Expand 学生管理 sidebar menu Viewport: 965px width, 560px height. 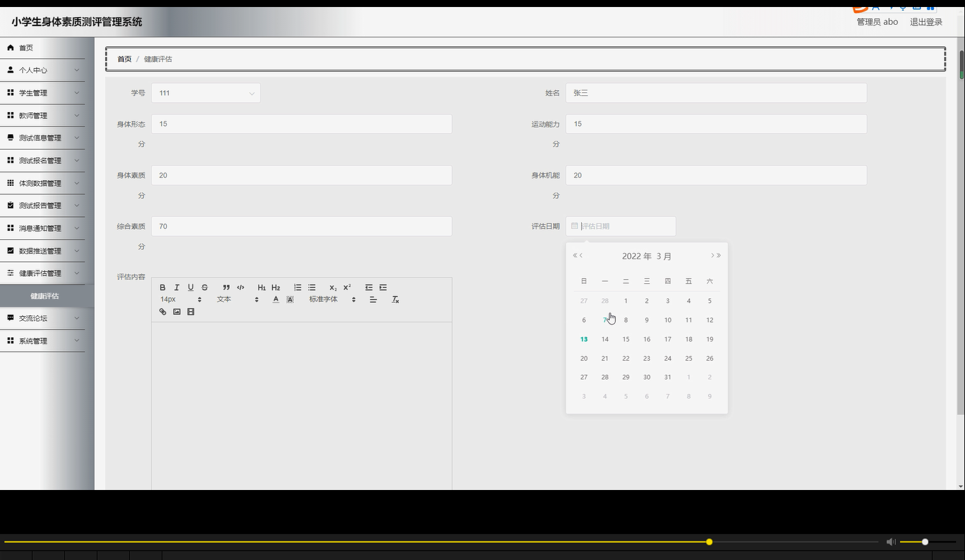(x=43, y=93)
